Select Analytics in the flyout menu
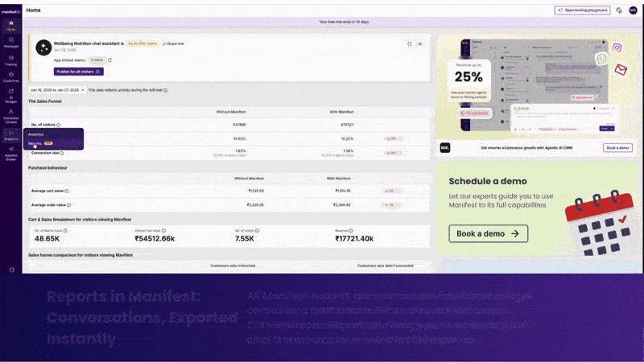The image size is (644, 362). pos(35,134)
